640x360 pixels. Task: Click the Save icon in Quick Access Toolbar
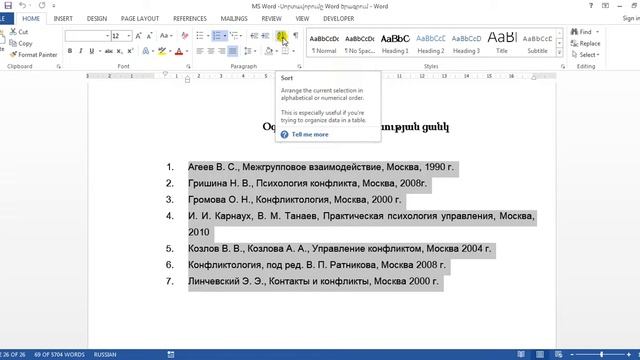click(8, 6)
